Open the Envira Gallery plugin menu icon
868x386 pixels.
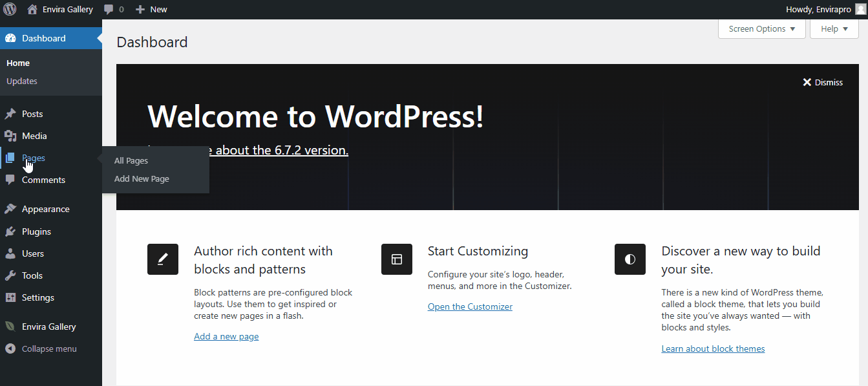point(11,326)
